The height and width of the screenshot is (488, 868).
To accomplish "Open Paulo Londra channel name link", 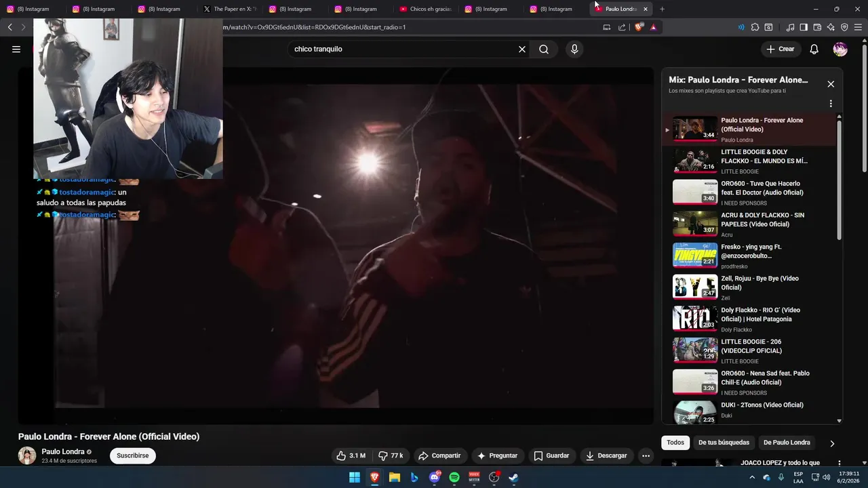I will pos(63,451).
